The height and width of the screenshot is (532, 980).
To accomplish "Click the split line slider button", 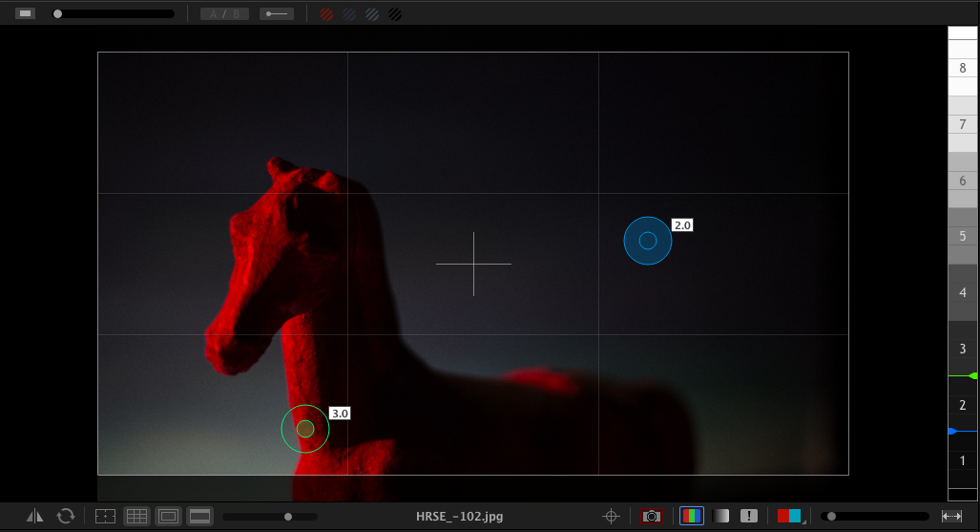I will pos(276,13).
